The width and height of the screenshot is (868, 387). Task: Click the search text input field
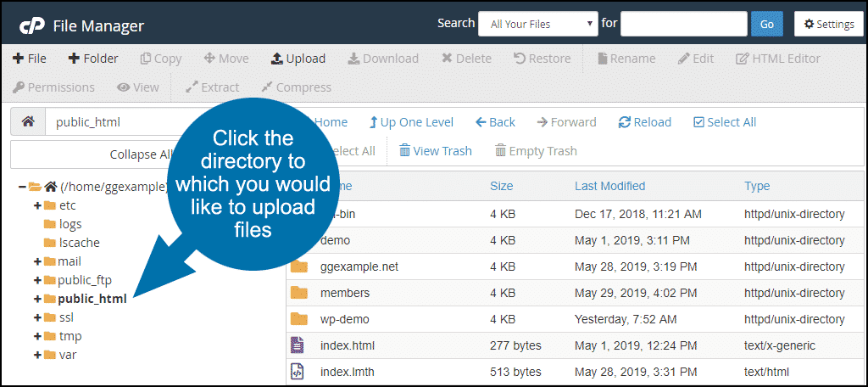pyautogui.click(x=683, y=24)
